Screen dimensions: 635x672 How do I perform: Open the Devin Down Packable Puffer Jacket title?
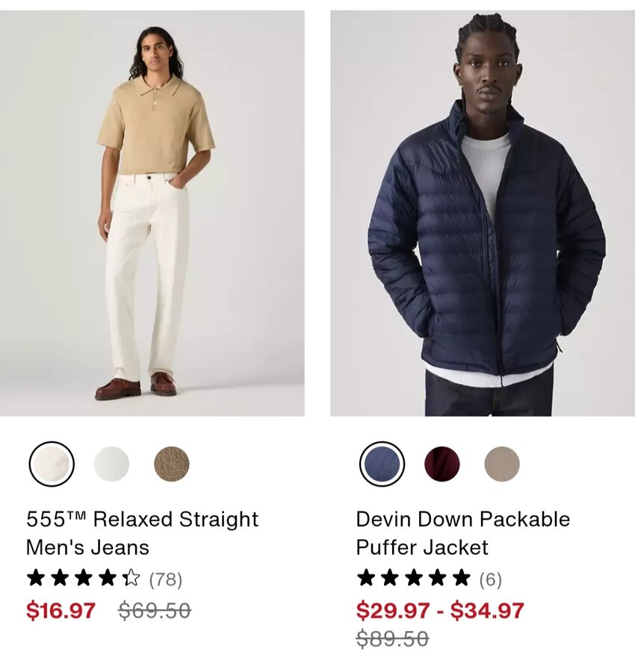pos(463,533)
